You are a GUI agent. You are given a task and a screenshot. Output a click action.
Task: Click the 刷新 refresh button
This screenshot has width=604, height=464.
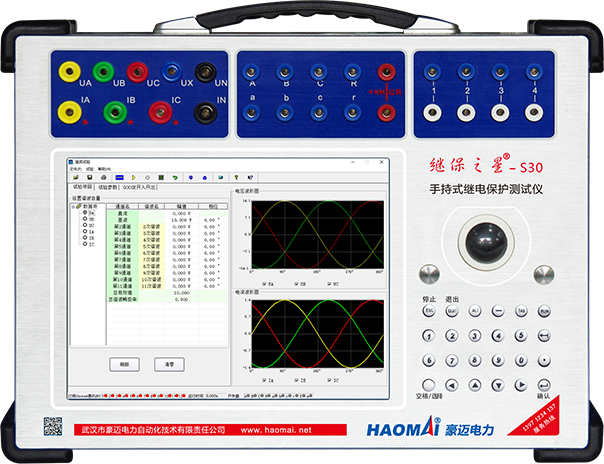[x=124, y=364]
